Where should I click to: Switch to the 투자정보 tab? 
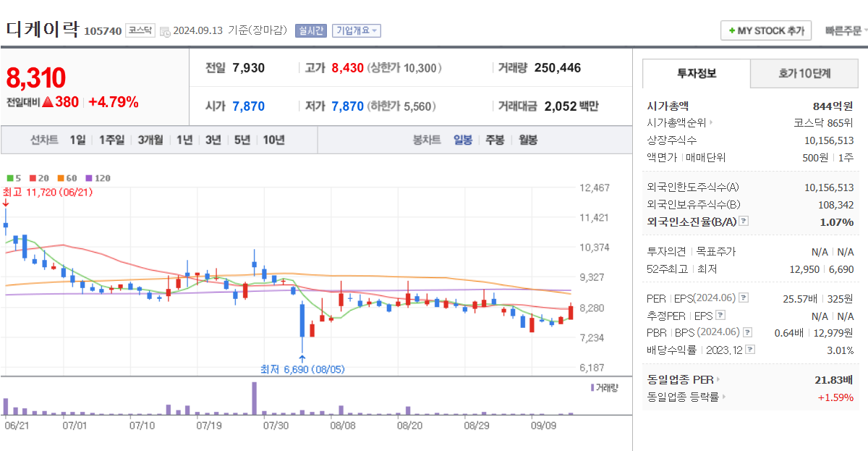coord(697,73)
